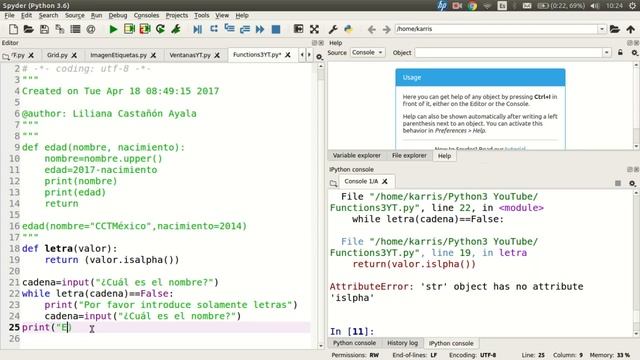Open the Source Console dropdown
The width and height of the screenshot is (640, 360).
[367, 53]
